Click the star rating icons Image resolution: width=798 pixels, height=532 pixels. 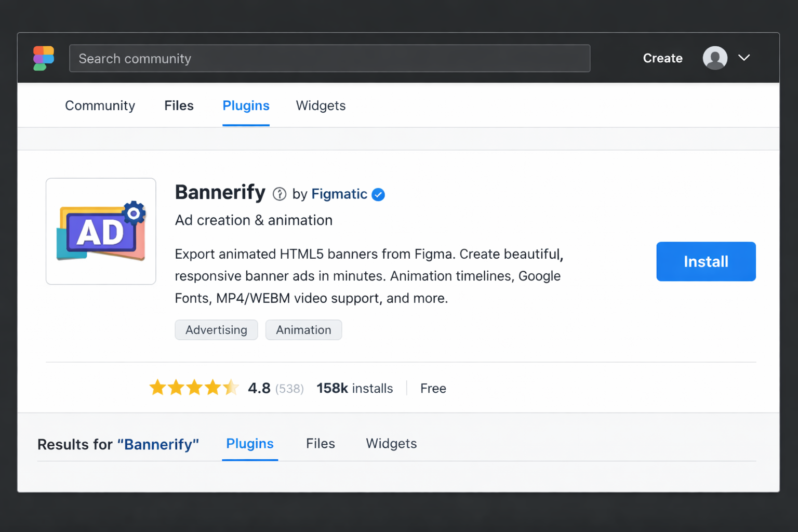(x=194, y=388)
